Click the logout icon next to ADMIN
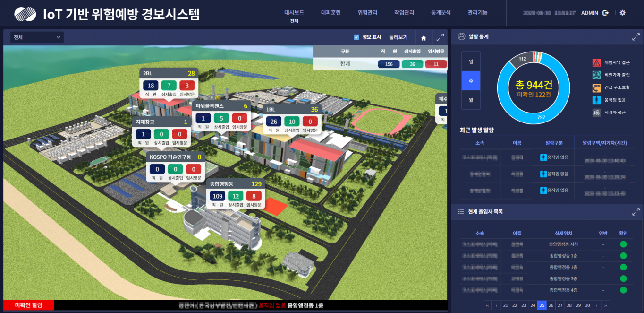The image size is (644, 313). 606,13
